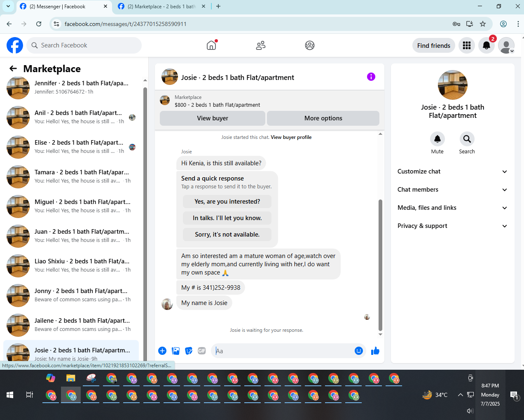Open password manager key icon
524x420 pixels.
pos(456,24)
